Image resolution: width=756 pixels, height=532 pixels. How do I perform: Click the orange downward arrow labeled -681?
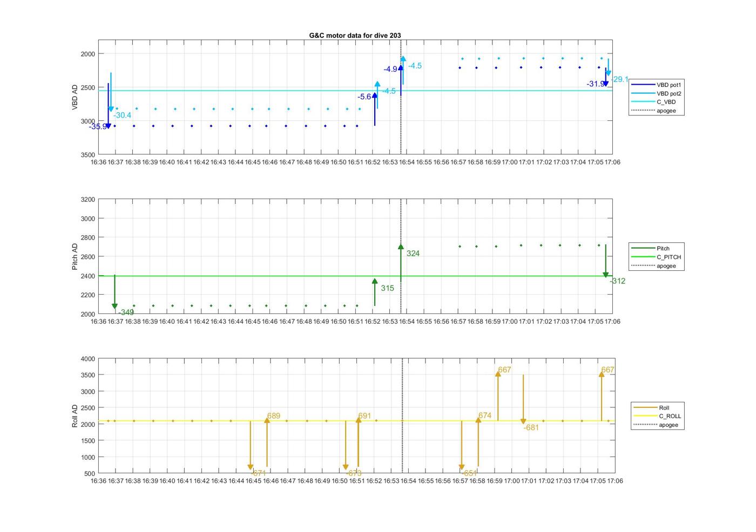click(x=523, y=400)
